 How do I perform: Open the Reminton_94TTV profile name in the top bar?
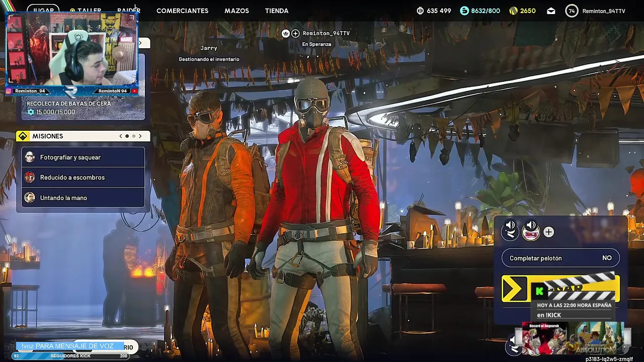click(604, 11)
